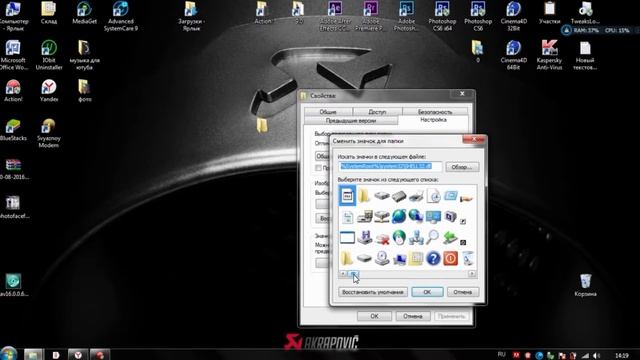Select the Cinema4D 64Bit desktop shortcut

[513, 56]
